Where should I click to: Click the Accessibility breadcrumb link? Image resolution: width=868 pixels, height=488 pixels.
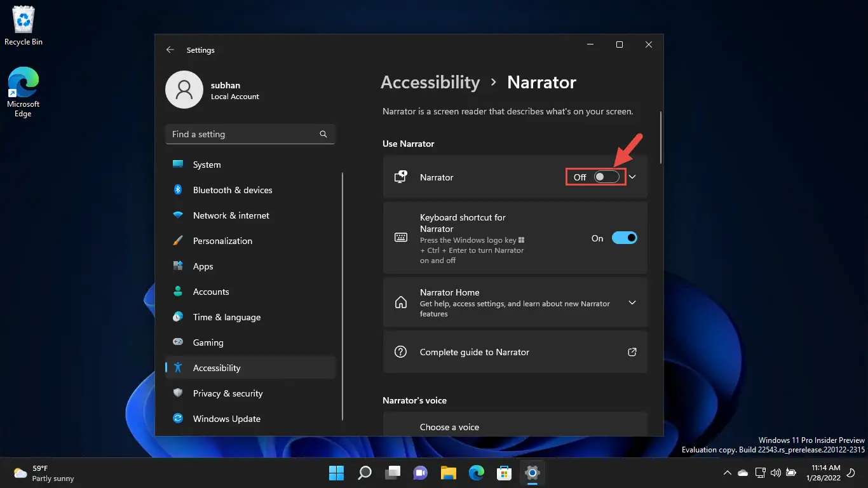pos(430,82)
